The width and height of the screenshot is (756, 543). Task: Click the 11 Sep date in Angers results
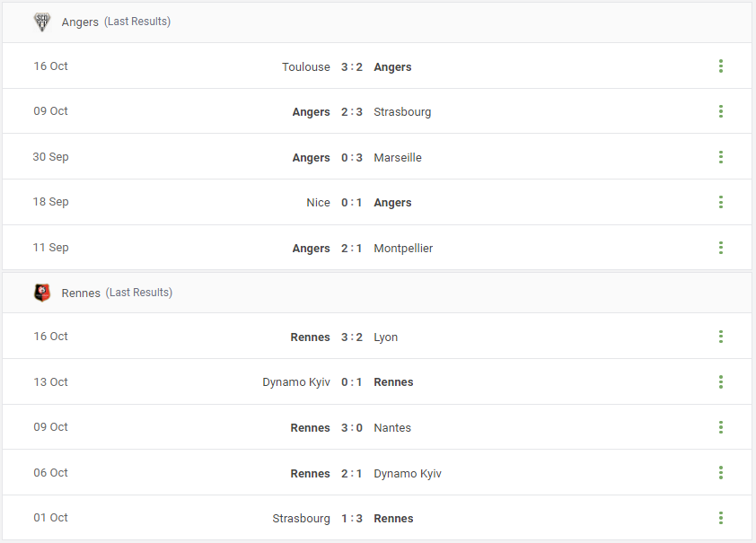click(x=50, y=247)
